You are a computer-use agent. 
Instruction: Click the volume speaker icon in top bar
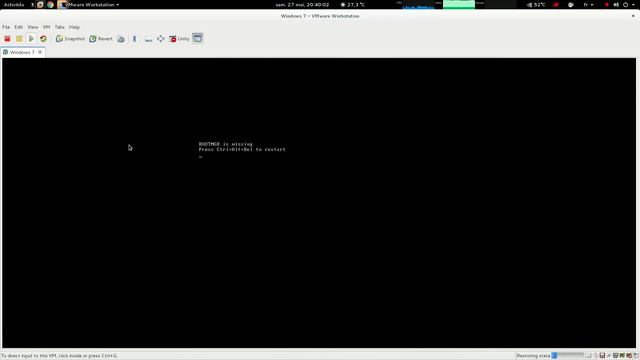(616, 5)
